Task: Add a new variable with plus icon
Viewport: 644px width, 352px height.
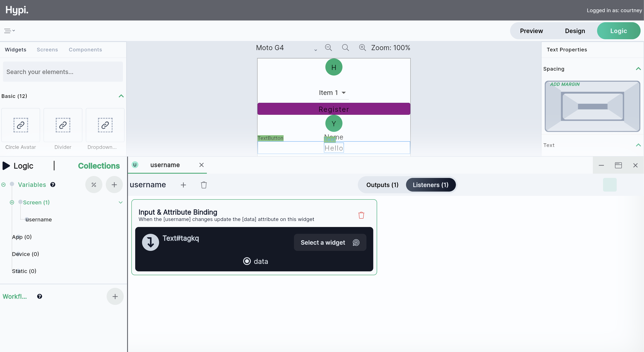Action: [114, 185]
